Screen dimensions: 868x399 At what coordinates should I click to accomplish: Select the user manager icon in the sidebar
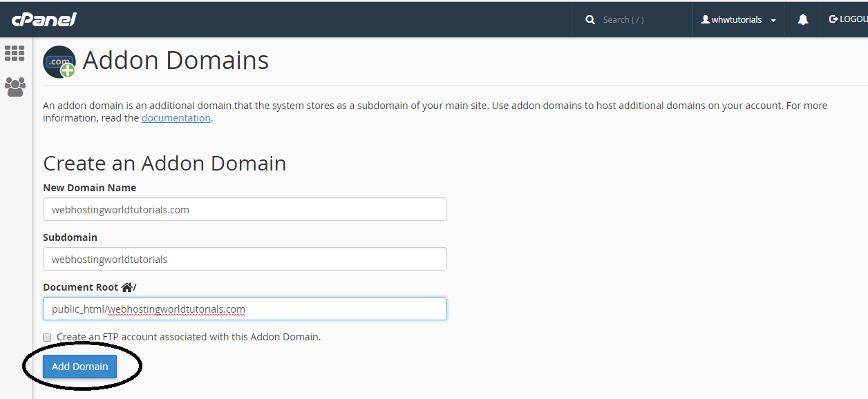pyautogui.click(x=15, y=87)
